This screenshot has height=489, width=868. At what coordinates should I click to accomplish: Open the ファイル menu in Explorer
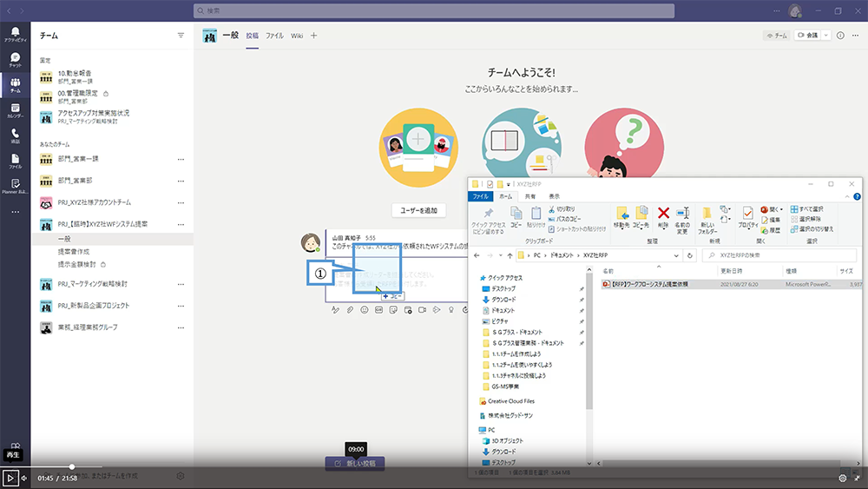coord(481,196)
